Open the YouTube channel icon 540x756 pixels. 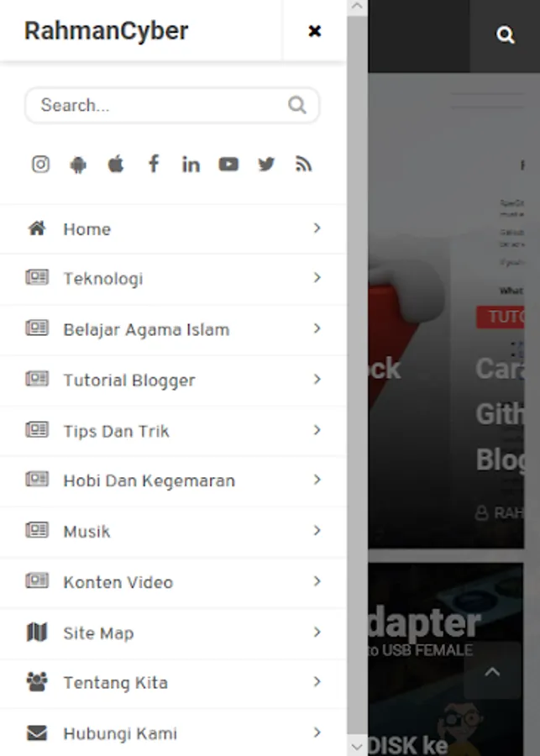tap(228, 165)
